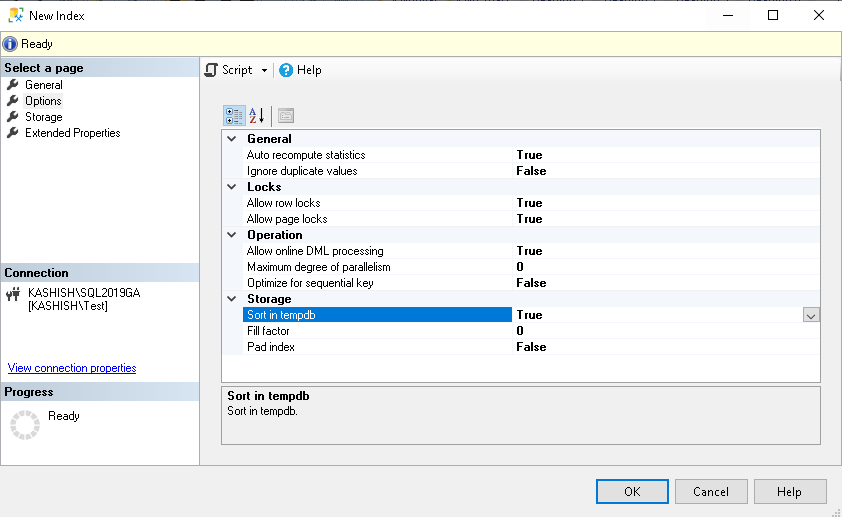Click the Script toolbar icon

point(211,70)
